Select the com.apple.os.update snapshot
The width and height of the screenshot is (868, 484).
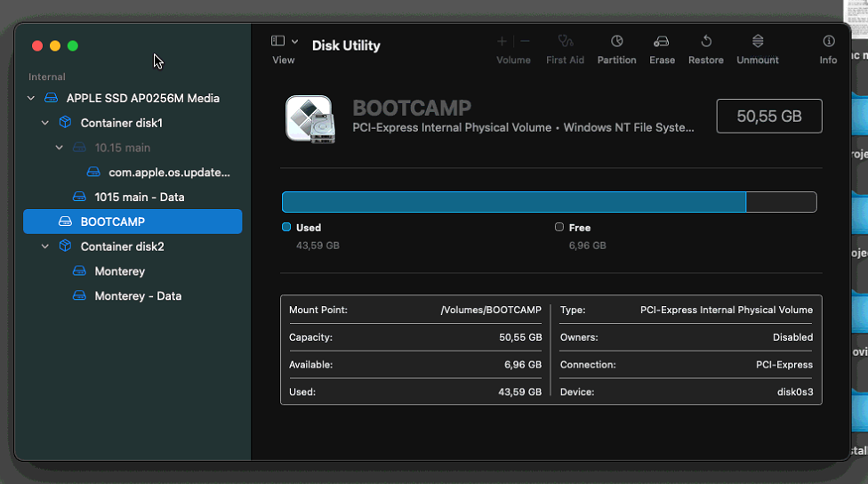pos(168,173)
